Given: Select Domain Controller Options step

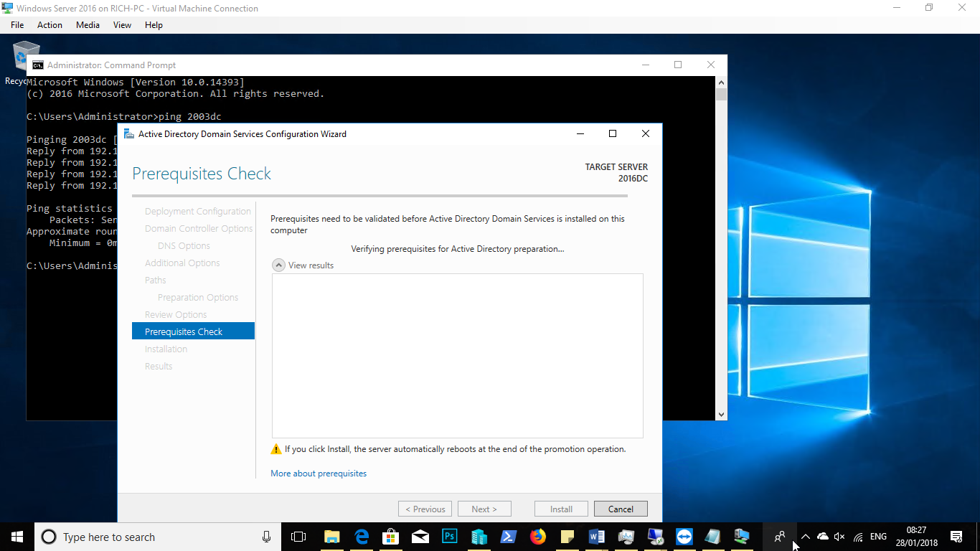Looking at the screenshot, I should pyautogui.click(x=199, y=228).
